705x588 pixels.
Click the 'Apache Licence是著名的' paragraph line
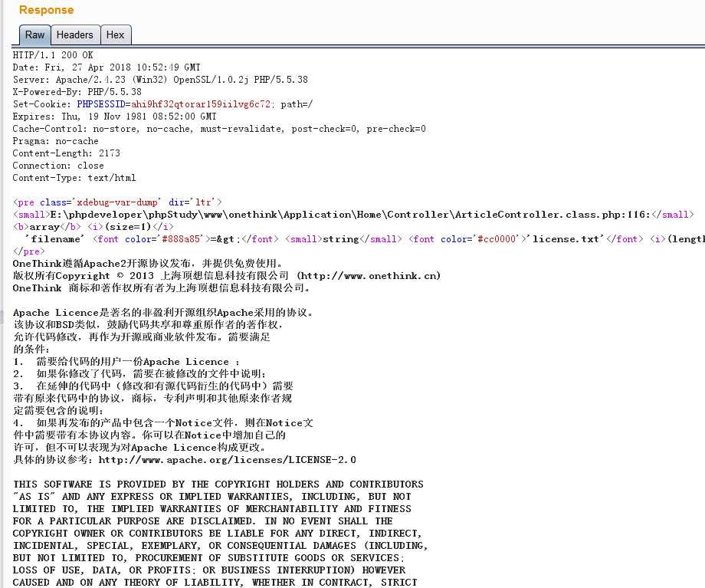(162, 313)
